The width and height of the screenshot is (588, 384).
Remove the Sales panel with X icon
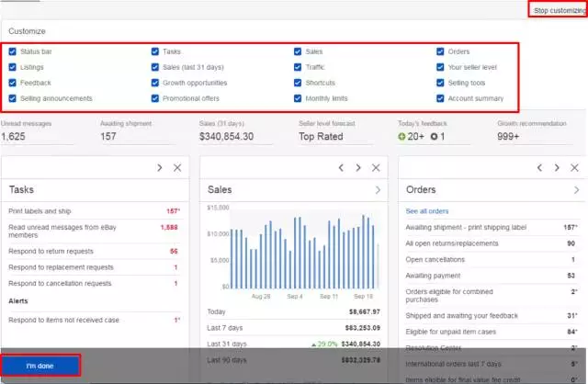click(x=376, y=167)
